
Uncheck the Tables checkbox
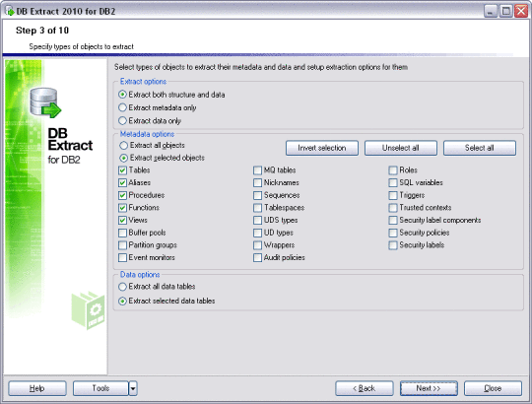click(122, 170)
